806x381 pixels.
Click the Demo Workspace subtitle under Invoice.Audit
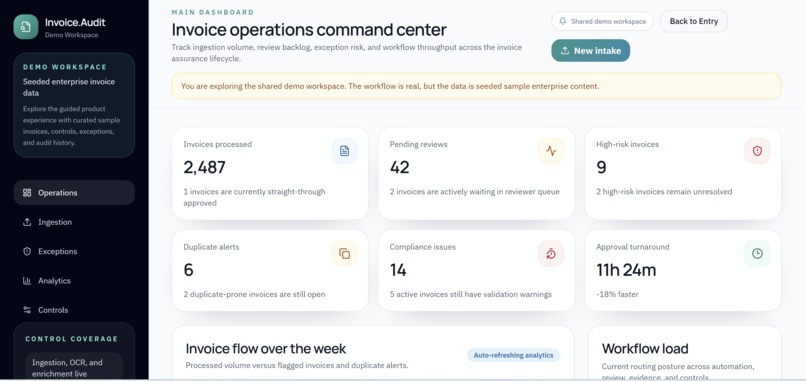click(71, 35)
